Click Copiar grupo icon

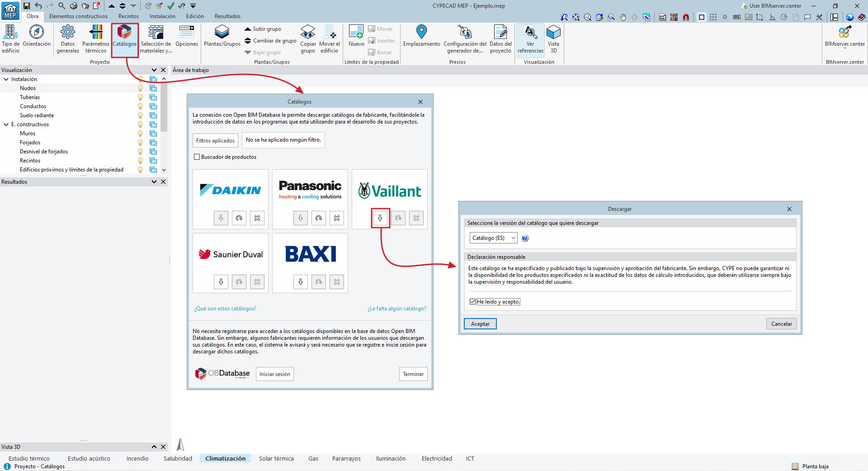pos(308,39)
